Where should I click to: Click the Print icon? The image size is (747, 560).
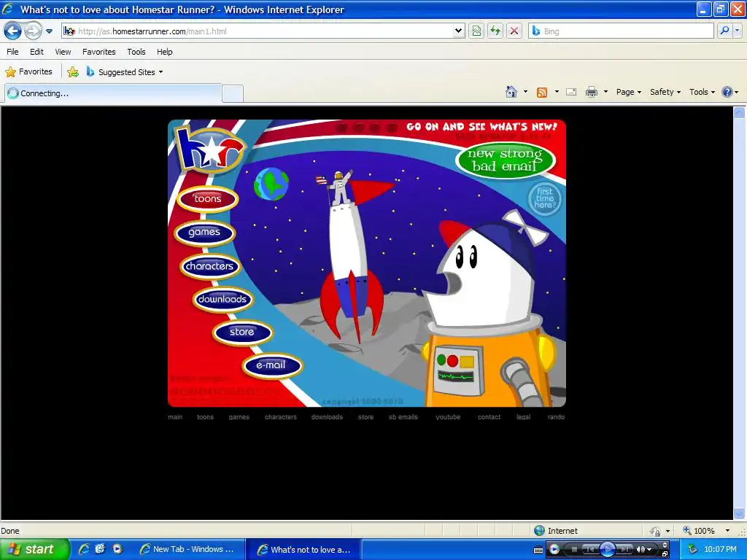591,93
